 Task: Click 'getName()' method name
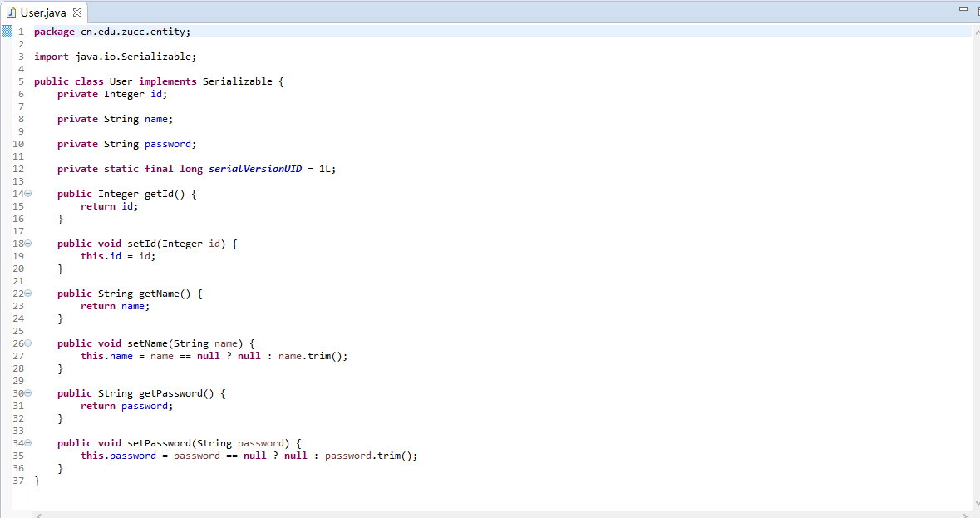point(165,294)
